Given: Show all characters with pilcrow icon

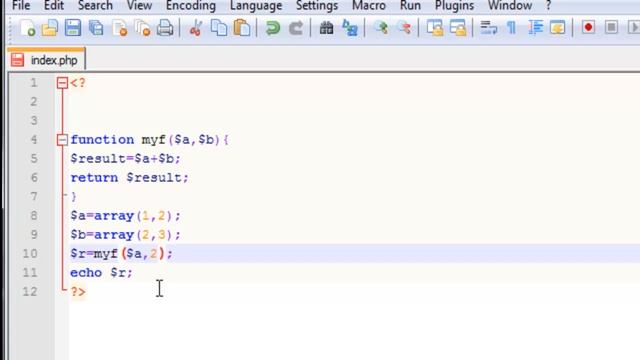Looking at the screenshot, I should (511, 28).
